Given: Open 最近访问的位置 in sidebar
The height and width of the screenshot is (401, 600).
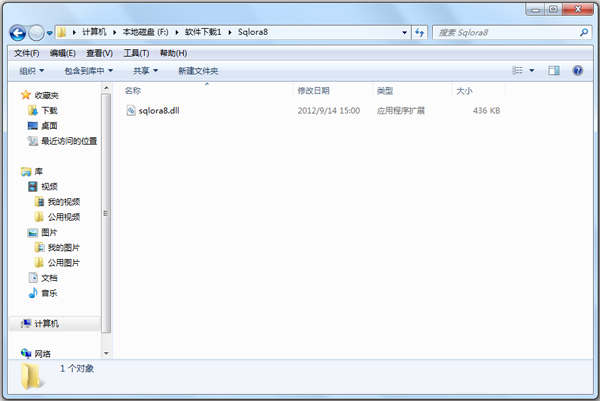Looking at the screenshot, I should 68,141.
